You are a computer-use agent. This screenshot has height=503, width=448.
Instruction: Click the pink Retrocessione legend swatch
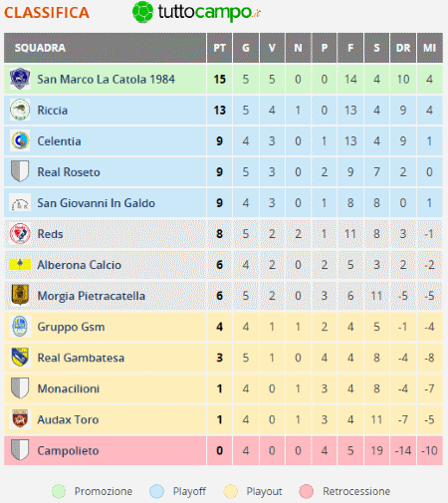tap(306, 491)
